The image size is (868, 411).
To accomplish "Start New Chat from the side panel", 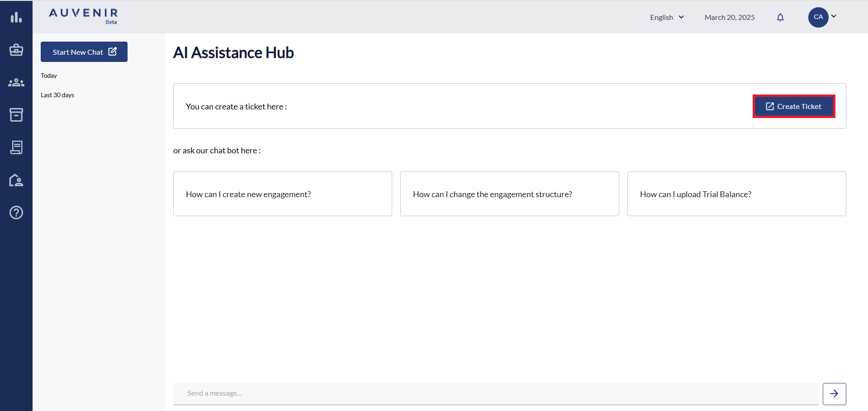I will [x=84, y=52].
